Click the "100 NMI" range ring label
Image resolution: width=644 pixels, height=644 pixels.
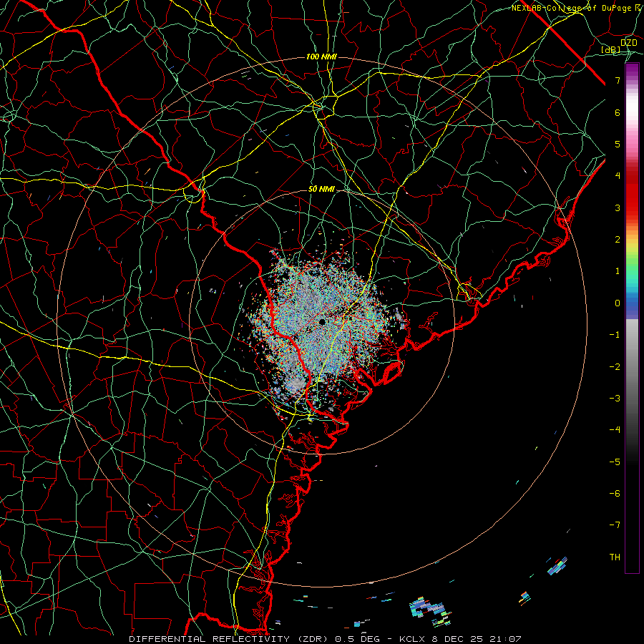(x=321, y=57)
